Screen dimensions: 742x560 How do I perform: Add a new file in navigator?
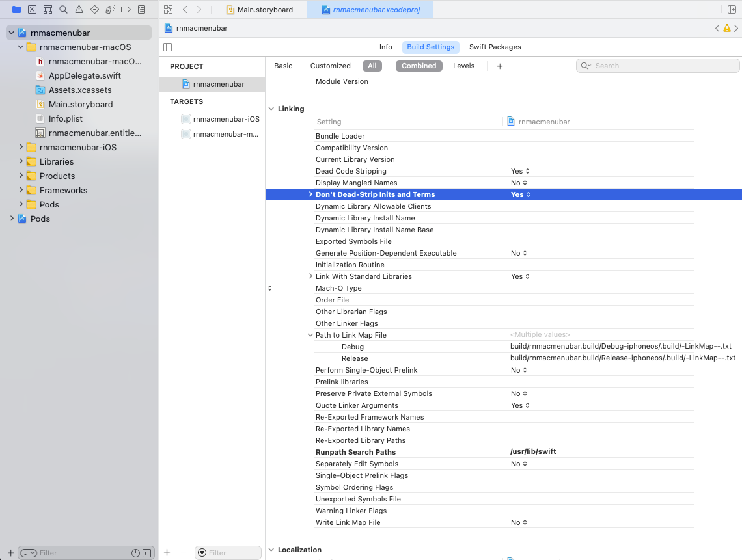10,553
